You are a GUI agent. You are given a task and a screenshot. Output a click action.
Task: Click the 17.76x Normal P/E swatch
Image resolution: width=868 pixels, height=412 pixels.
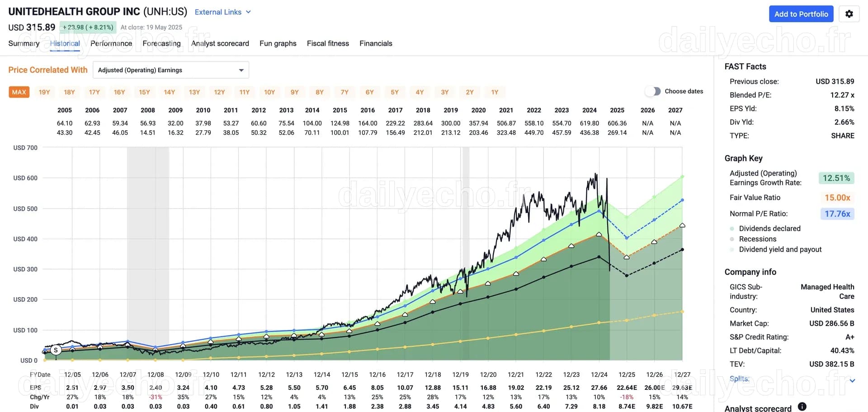tap(837, 213)
